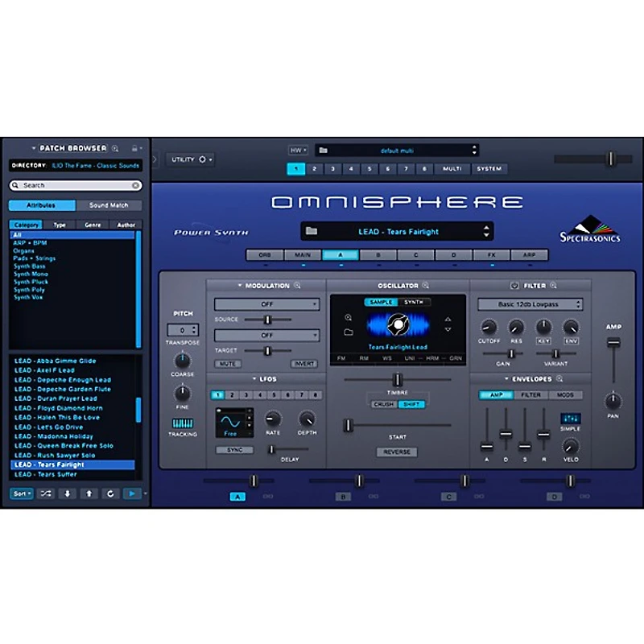Zoom the Modulation section with its magnifier
The width and height of the screenshot is (644, 644).
(x=297, y=286)
